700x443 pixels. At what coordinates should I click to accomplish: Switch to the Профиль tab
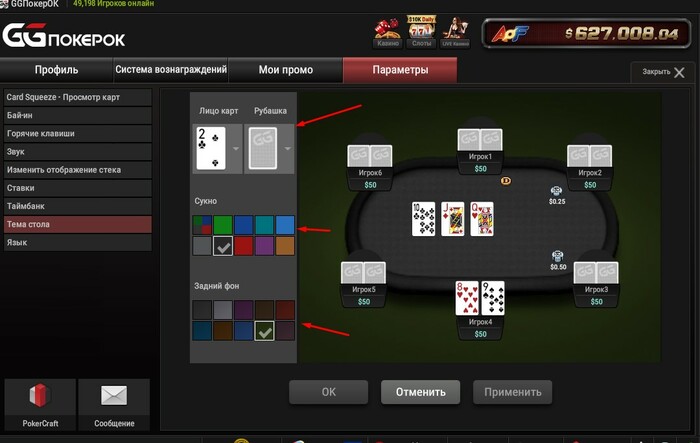pos(56,70)
